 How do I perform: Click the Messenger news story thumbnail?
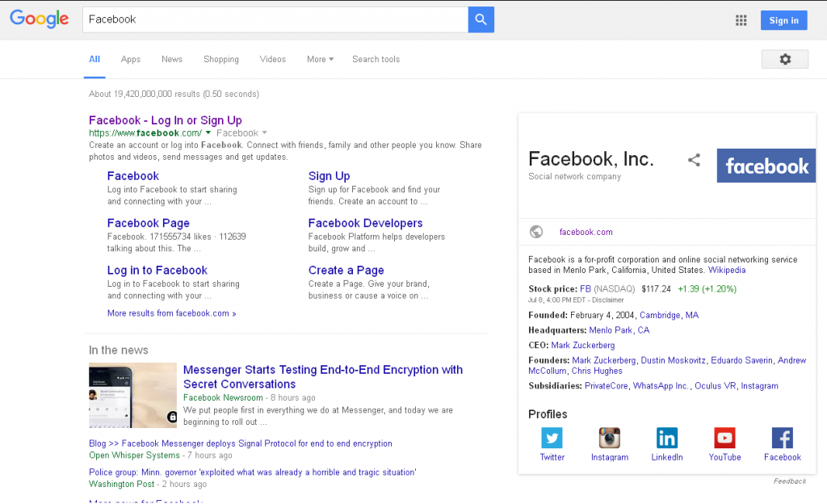point(133,396)
